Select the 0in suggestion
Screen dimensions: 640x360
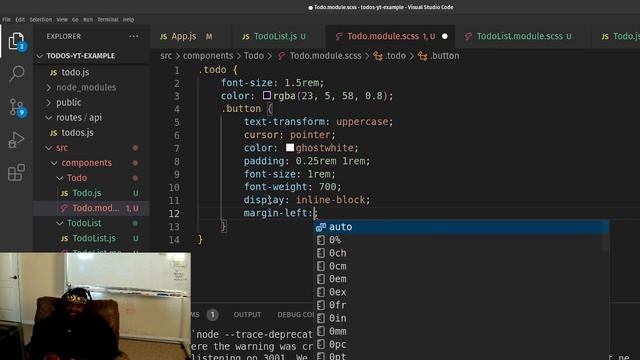[x=461, y=318]
